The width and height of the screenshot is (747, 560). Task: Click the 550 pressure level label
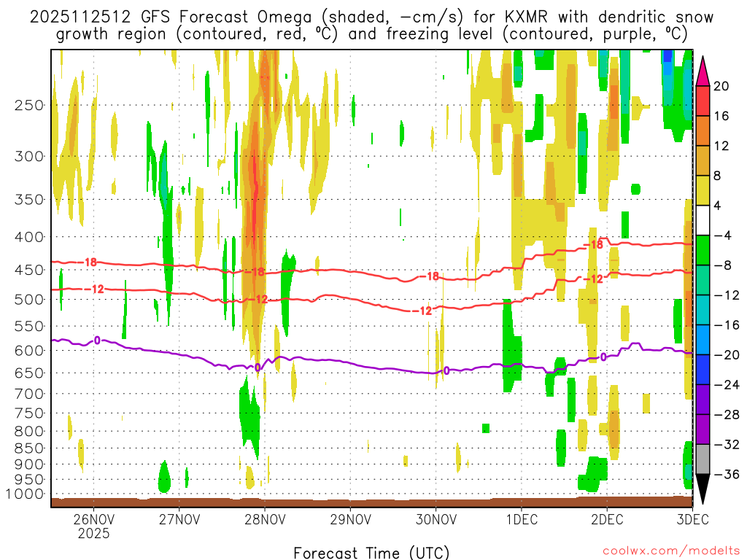click(29, 326)
